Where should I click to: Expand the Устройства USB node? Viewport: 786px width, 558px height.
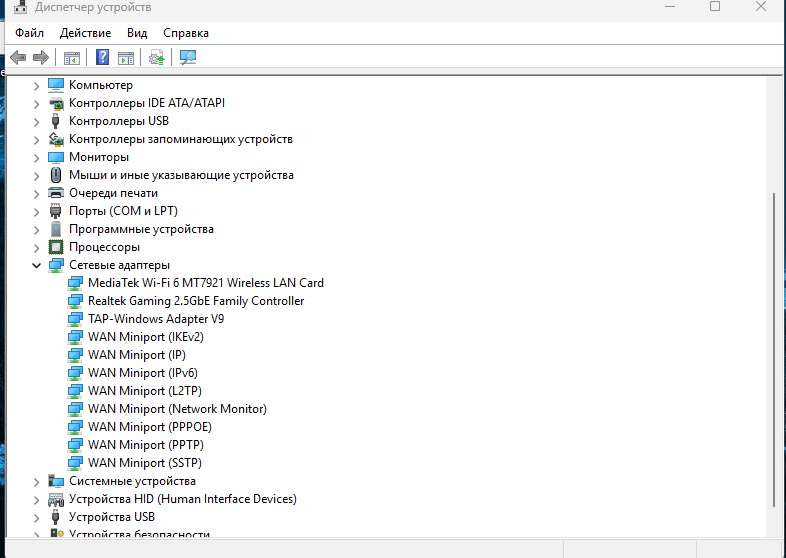click(36, 518)
